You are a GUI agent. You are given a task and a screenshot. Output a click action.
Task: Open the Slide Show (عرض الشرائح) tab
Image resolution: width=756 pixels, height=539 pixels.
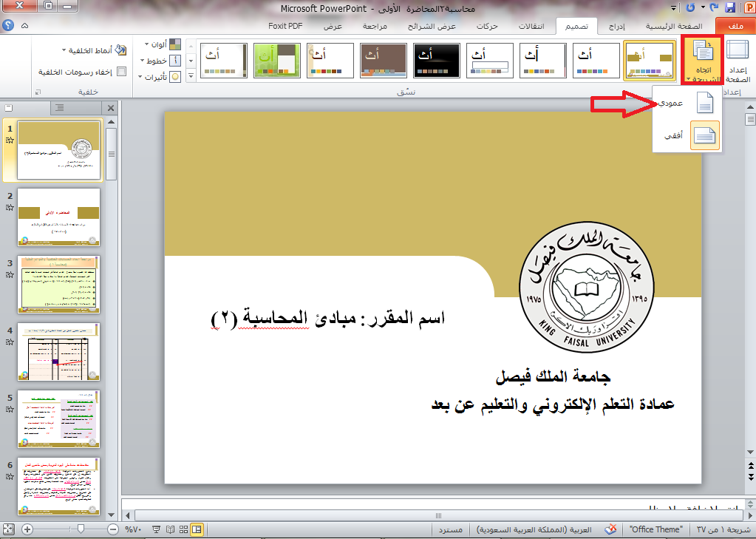coord(432,26)
